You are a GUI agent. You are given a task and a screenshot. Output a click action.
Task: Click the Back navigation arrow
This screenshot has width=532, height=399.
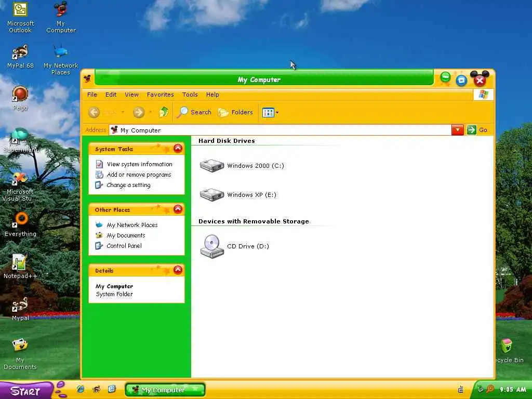coord(94,112)
